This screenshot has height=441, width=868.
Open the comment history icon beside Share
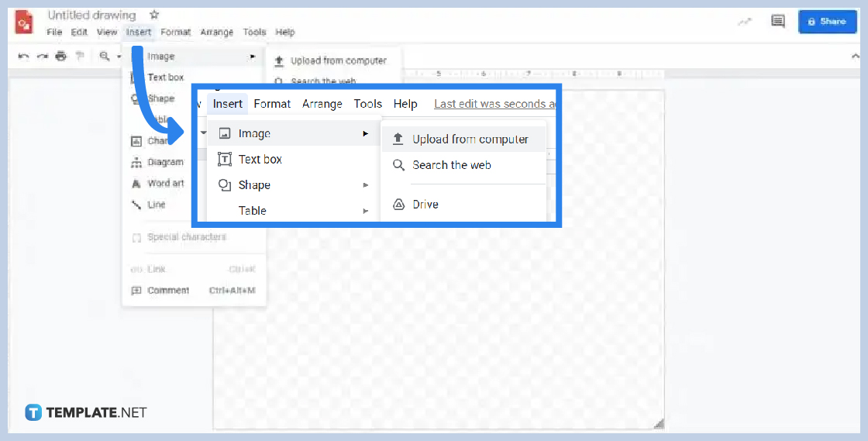tap(778, 22)
